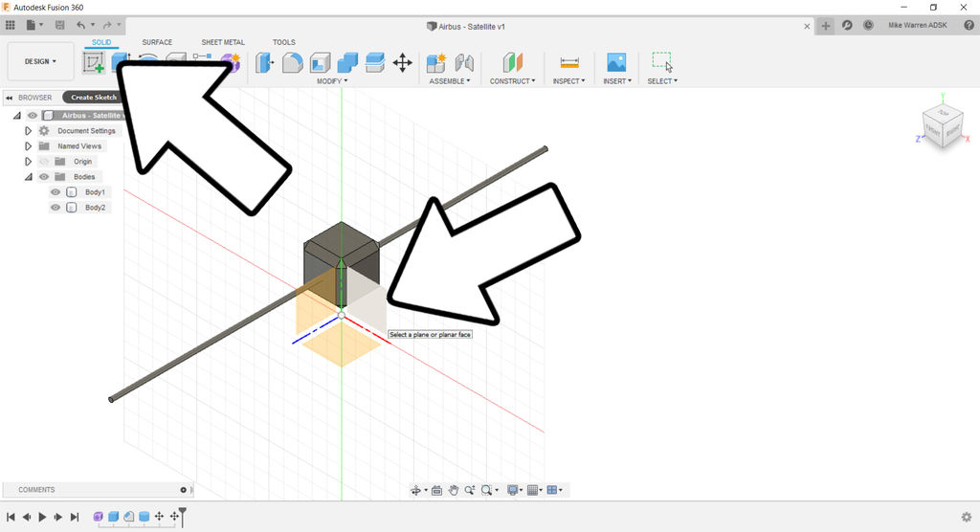Collapse the Bodies node
The width and height of the screenshot is (980, 532).
[28, 177]
